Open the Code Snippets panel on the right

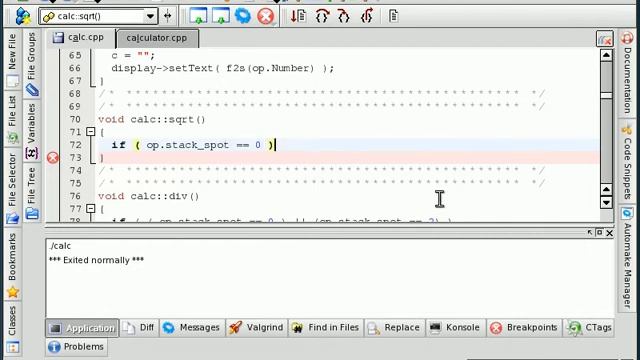click(x=627, y=162)
